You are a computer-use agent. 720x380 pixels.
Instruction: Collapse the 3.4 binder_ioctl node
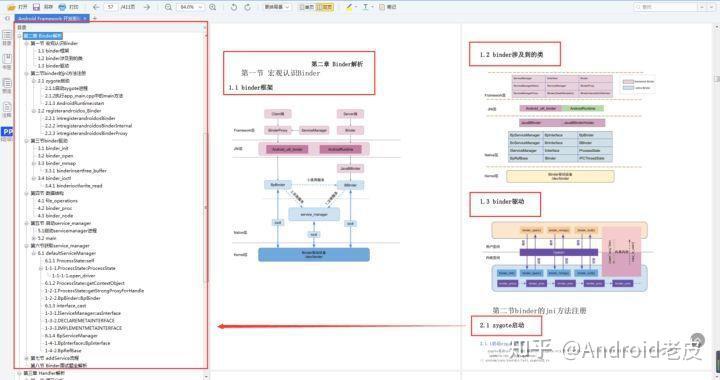pos(34,178)
